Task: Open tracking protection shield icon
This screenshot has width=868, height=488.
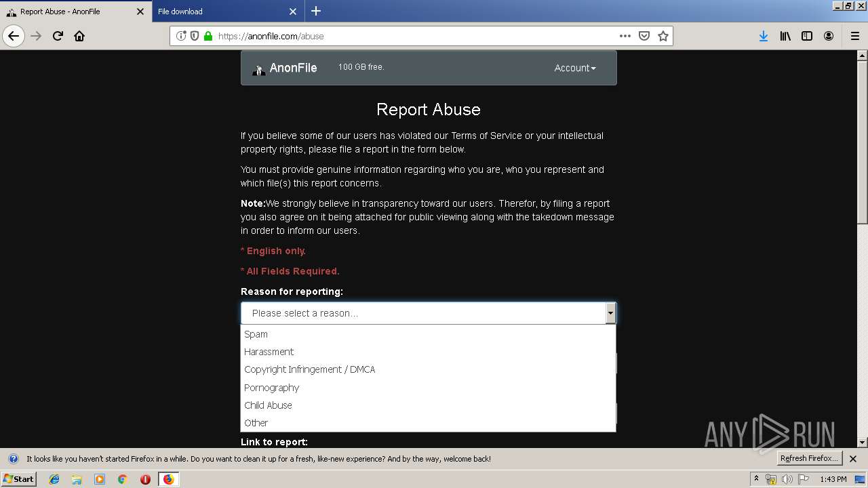Action: pos(195,36)
